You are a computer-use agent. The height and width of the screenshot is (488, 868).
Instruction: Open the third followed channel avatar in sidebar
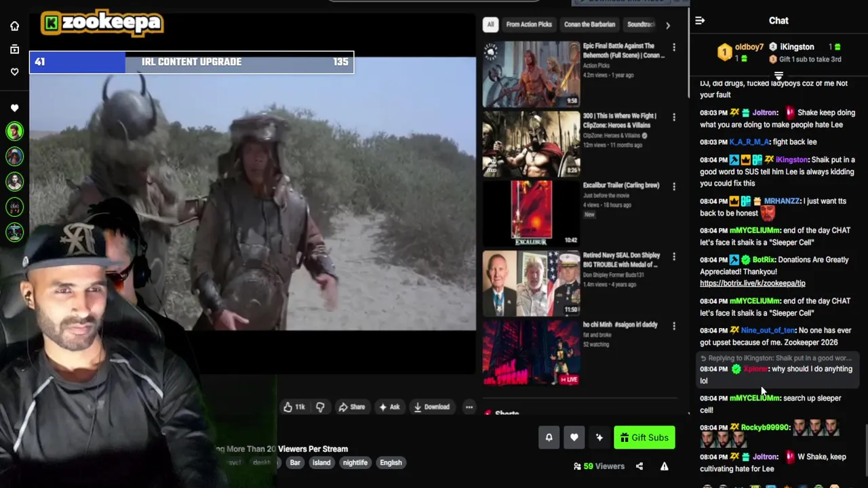(x=14, y=182)
